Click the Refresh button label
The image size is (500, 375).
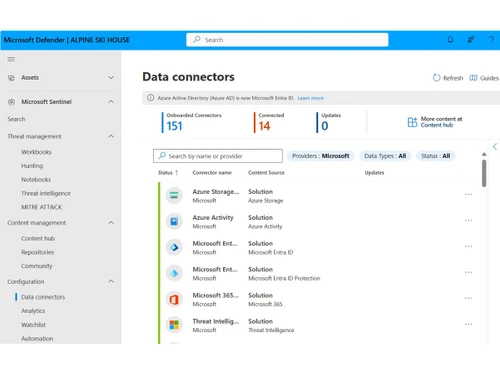click(x=453, y=78)
